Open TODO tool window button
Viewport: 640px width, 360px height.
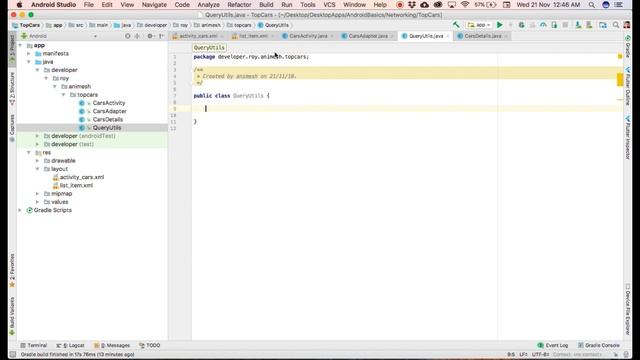[x=150, y=345]
